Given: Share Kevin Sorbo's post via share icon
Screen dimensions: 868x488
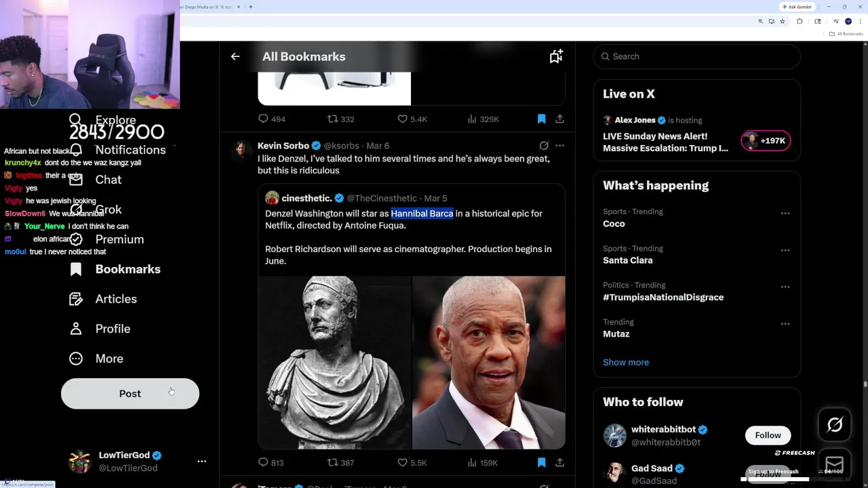Looking at the screenshot, I should (559, 462).
